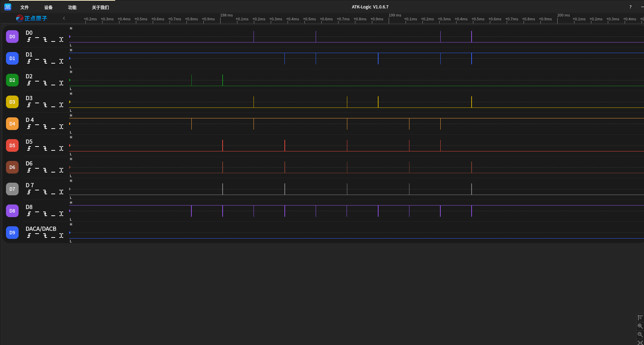Image resolution: width=644 pixels, height=345 pixels.
Task: Set rising-edge trigger on channel D4
Action: [x=29, y=127]
